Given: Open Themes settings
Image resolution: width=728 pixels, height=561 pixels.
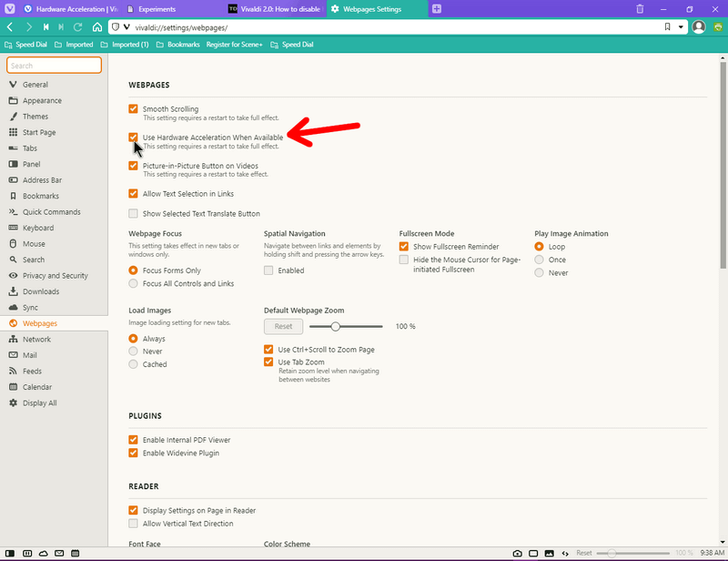Looking at the screenshot, I should coord(54,117).
